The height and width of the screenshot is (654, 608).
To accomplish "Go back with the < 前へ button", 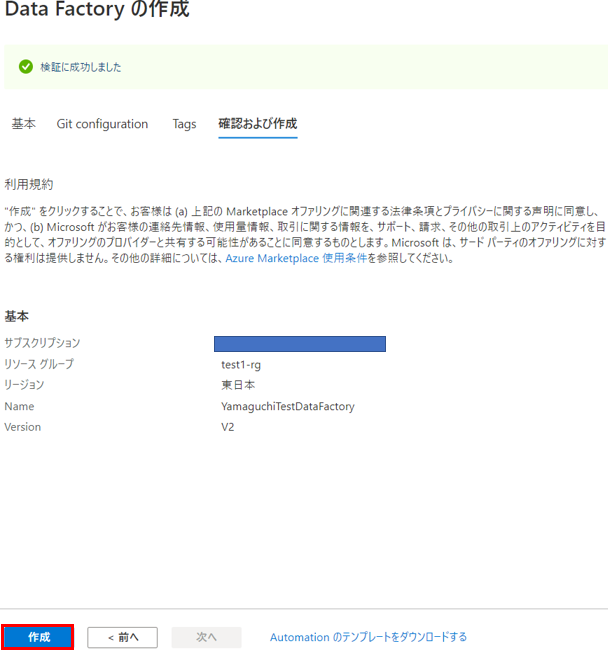I will [x=123, y=637].
